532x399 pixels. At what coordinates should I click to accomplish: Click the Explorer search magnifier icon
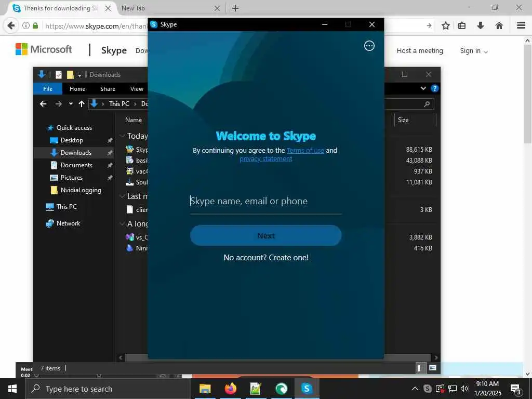pyautogui.click(x=427, y=104)
